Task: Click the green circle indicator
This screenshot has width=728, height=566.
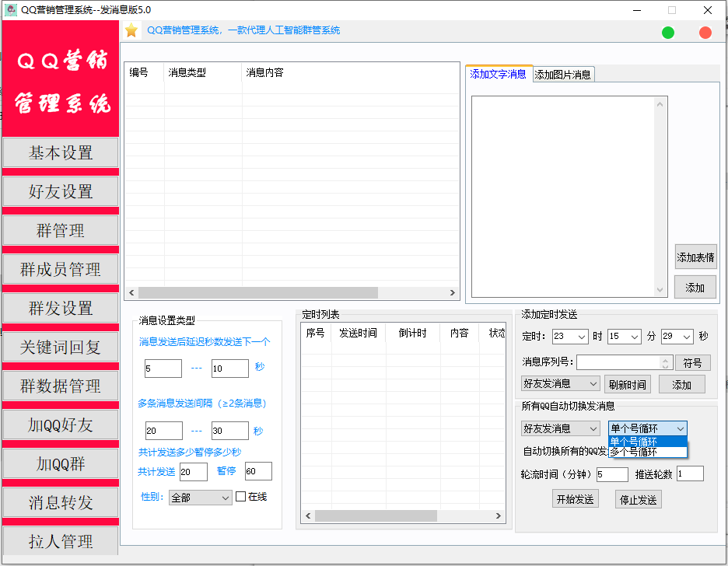Action: click(x=667, y=33)
